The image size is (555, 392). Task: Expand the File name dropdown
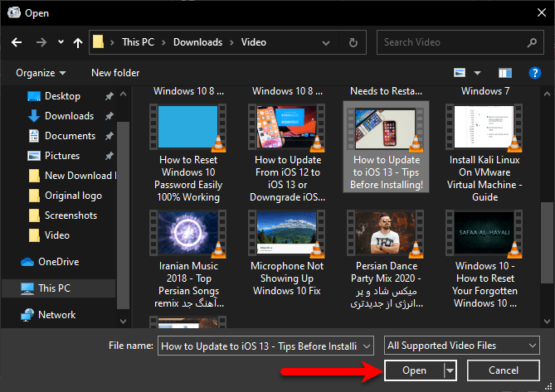point(367,346)
